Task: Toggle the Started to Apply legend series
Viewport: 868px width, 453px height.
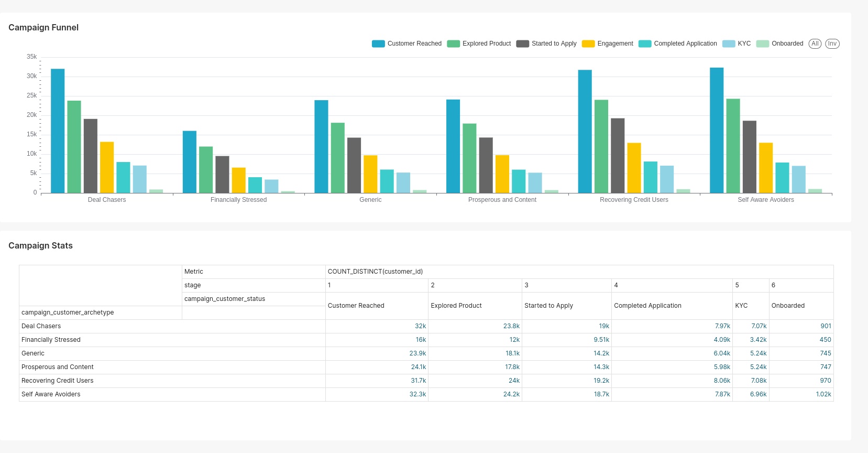Action: pyautogui.click(x=546, y=44)
